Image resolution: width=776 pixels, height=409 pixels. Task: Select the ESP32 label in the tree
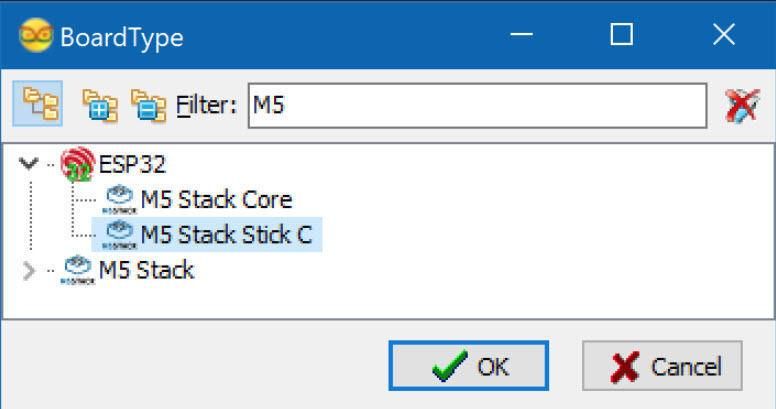click(132, 164)
